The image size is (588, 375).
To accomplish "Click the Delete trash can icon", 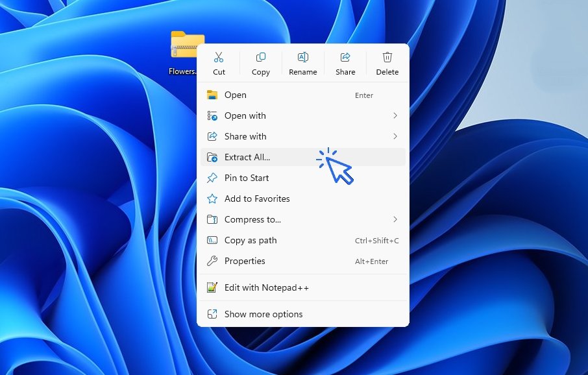I will tap(387, 58).
